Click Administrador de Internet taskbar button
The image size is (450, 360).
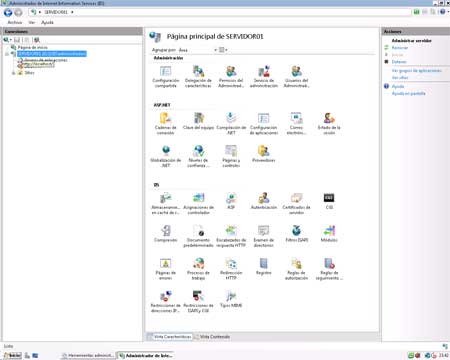click(x=146, y=356)
